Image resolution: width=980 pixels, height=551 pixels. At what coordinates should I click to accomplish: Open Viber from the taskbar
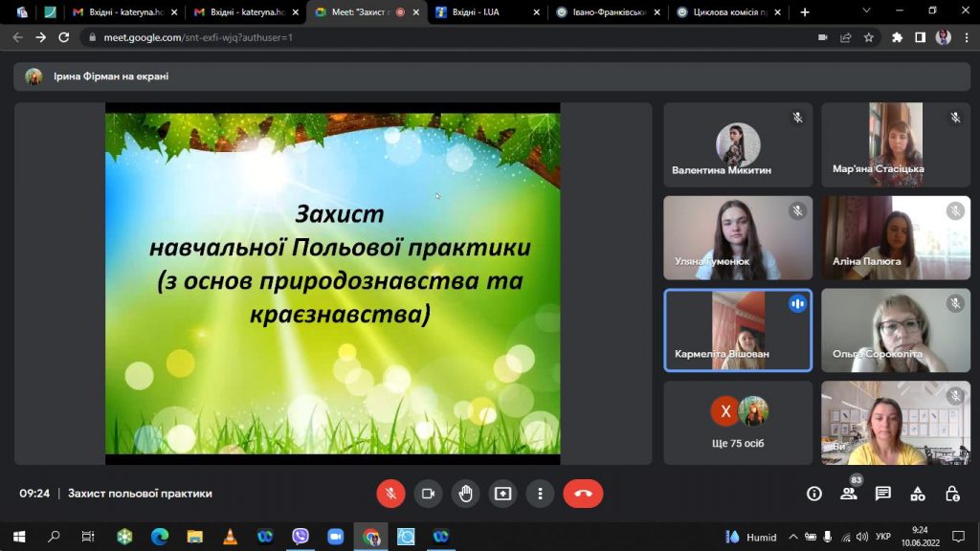(x=301, y=537)
